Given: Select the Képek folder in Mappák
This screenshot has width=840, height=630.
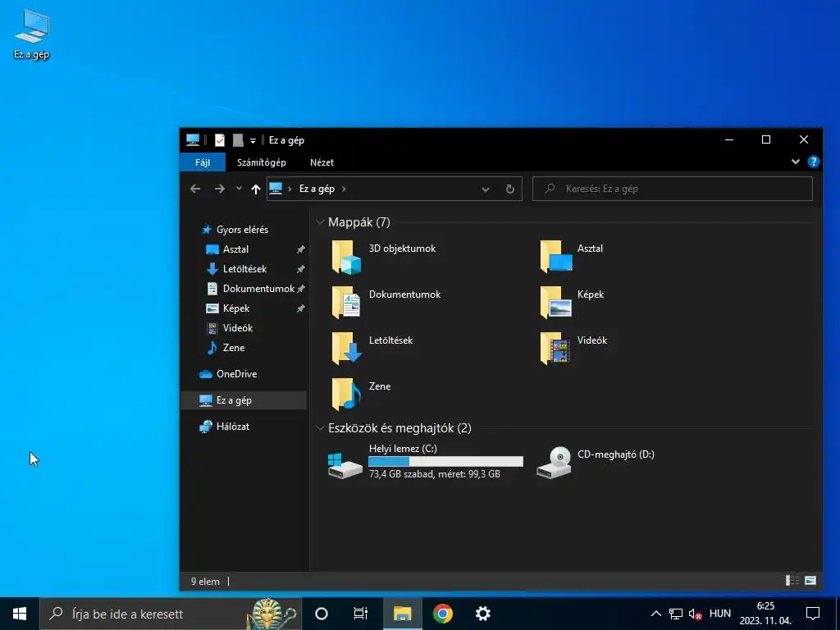Looking at the screenshot, I should coord(572,302).
